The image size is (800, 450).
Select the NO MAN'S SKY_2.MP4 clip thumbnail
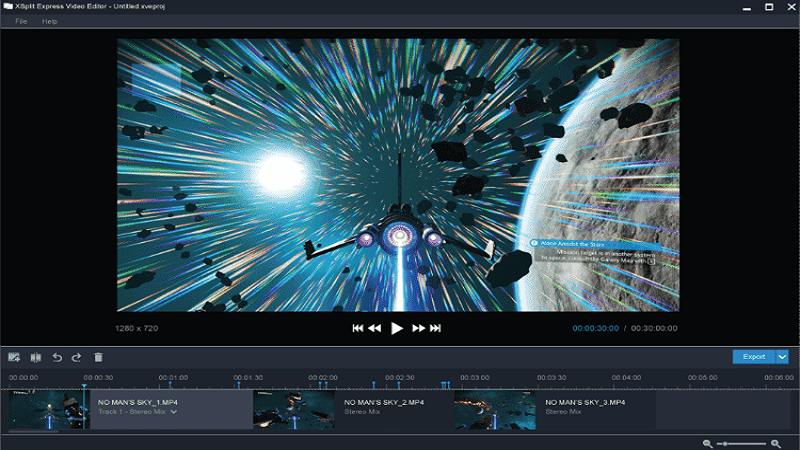click(292, 408)
